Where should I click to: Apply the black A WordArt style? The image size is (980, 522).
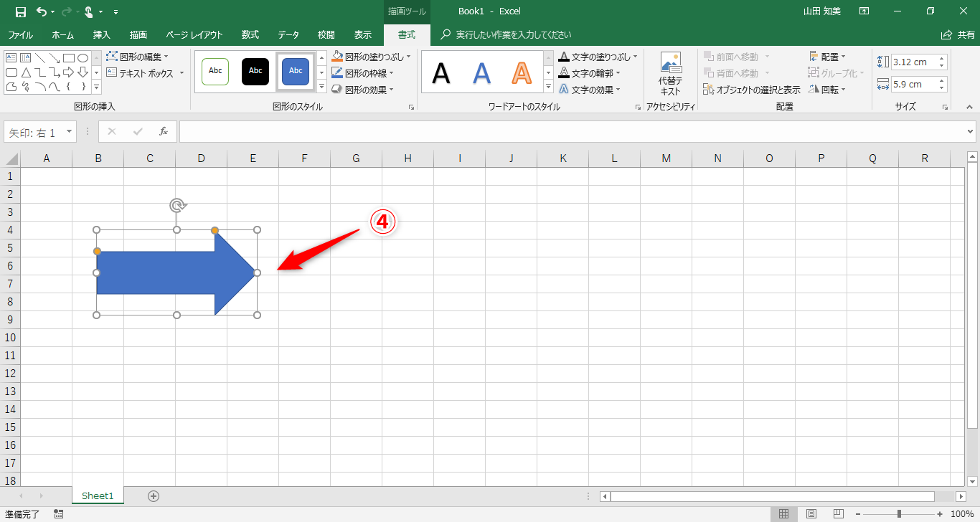pyautogui.click(x=441, y=72)
